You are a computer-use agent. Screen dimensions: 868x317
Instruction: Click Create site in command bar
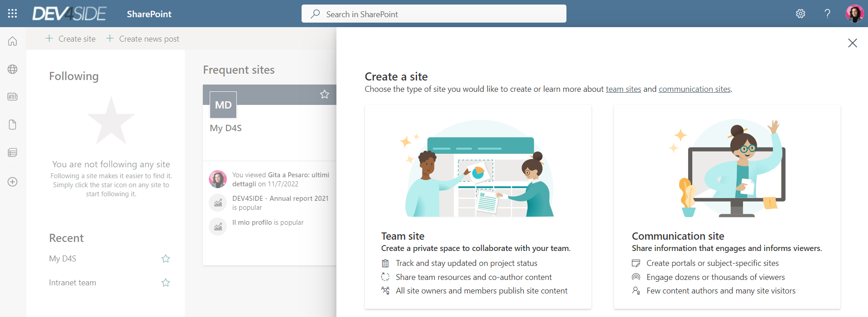pyautogui.click(x=71, y=39)
